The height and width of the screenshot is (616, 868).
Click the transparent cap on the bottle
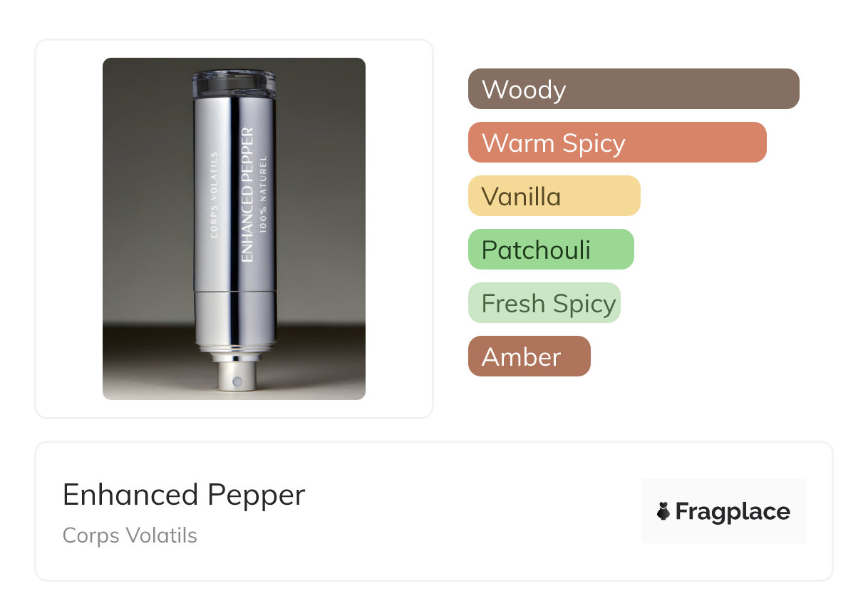(234, 83)
